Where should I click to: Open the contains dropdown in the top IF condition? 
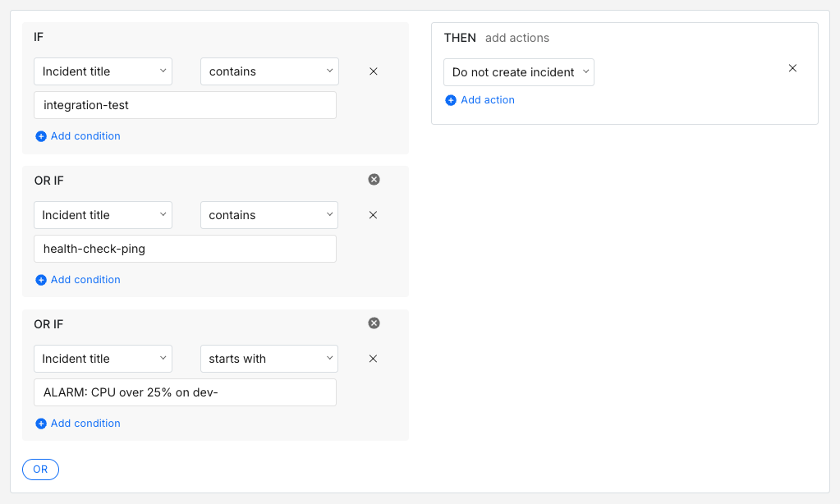(x=269, y=71)
